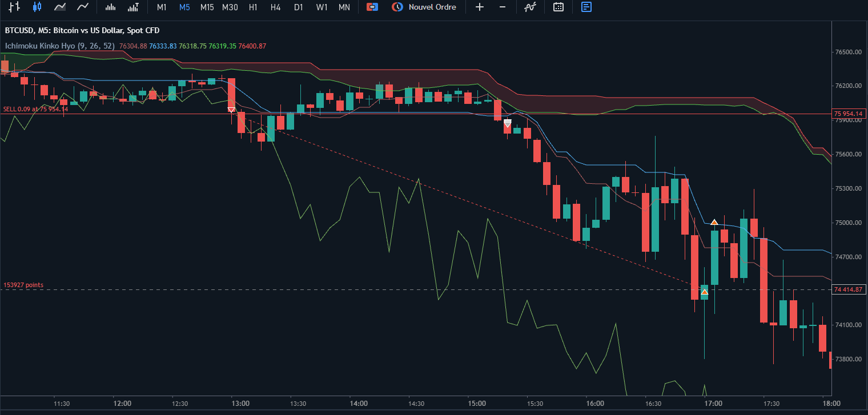The height and width of the screenshot is (415, 868).
Task: Click the 14:30 time axis label
Action: 416,404
